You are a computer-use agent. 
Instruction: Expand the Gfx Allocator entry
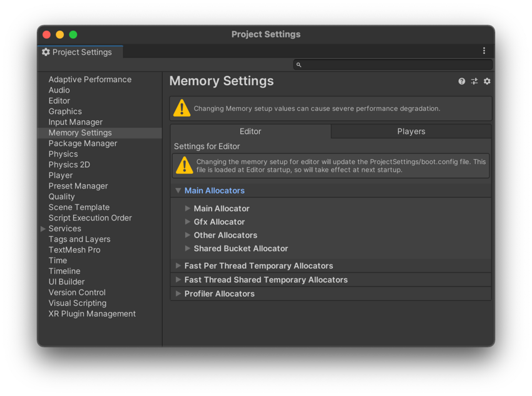pos(187,221)
